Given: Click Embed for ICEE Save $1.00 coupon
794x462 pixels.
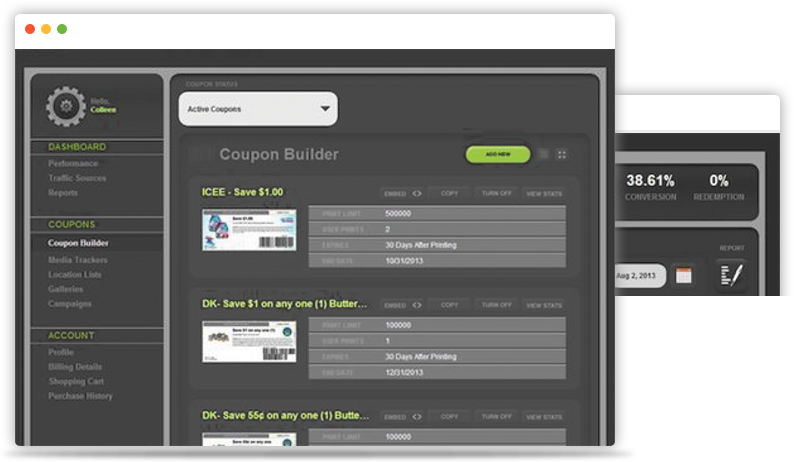Looking at the screenshot, I should coord(395,194).
